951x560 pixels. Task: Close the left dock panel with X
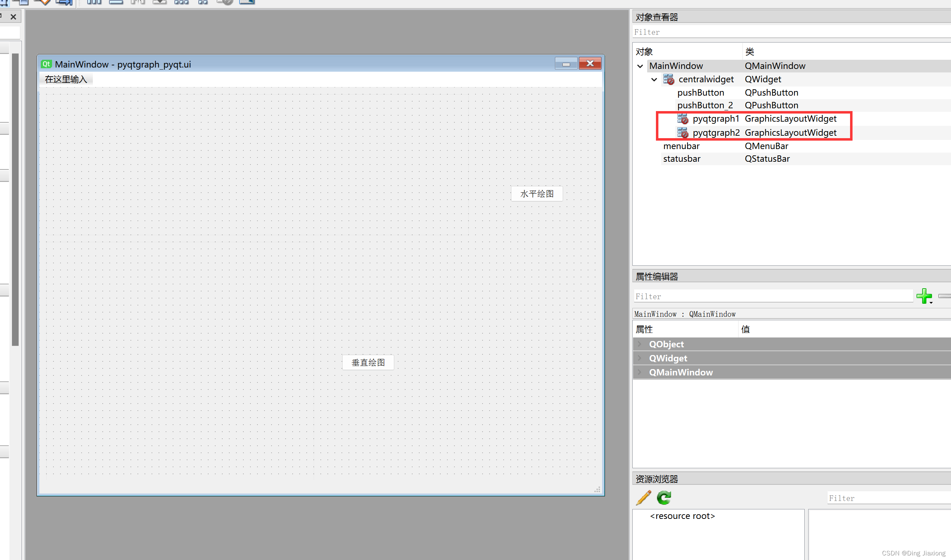[x=13, y=17]
